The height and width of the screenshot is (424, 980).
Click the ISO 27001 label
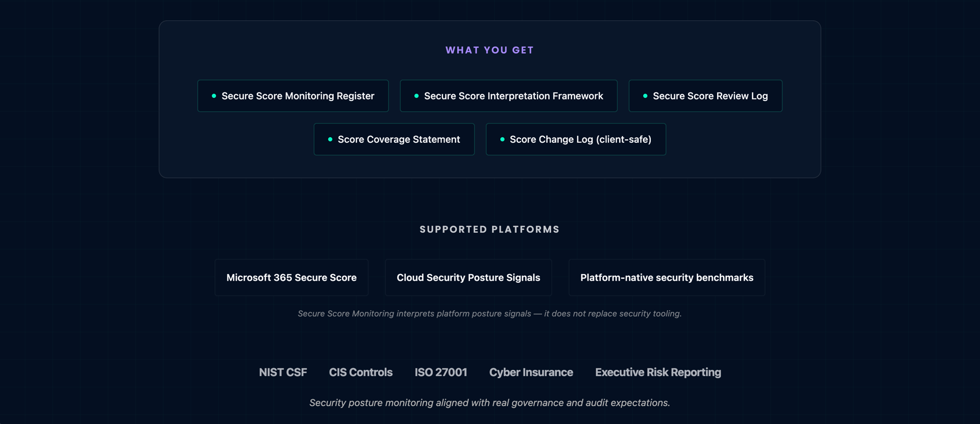point(441,372)
